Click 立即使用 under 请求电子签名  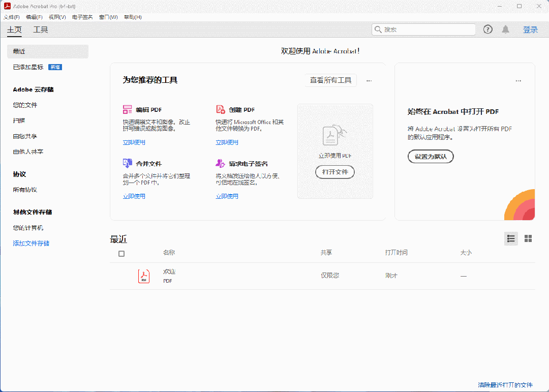tap(227, 196)
